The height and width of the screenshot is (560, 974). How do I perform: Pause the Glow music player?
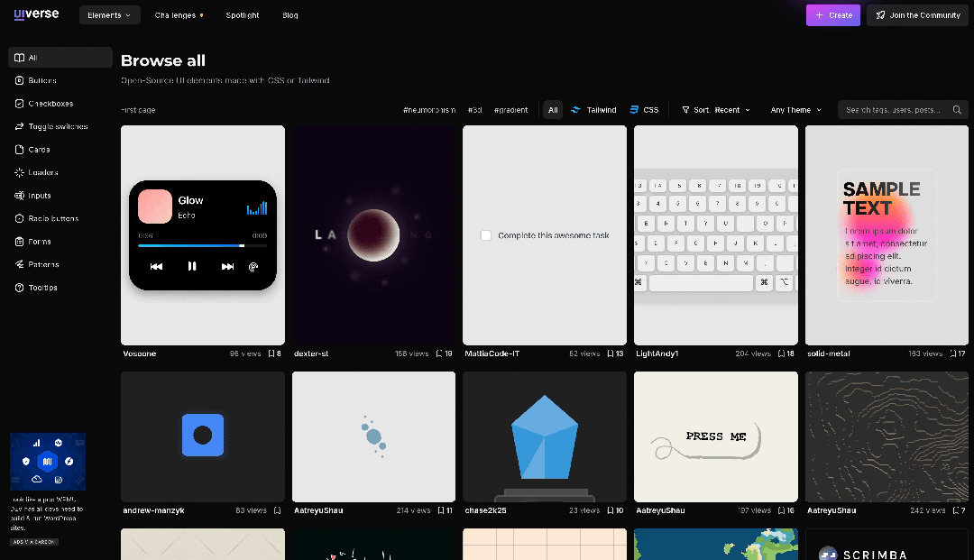point(191,266)
